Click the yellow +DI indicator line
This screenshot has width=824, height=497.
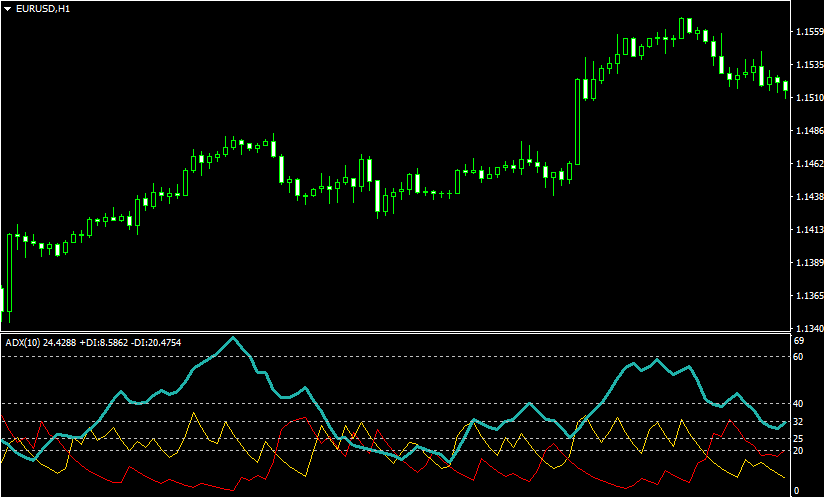(195, 415)
